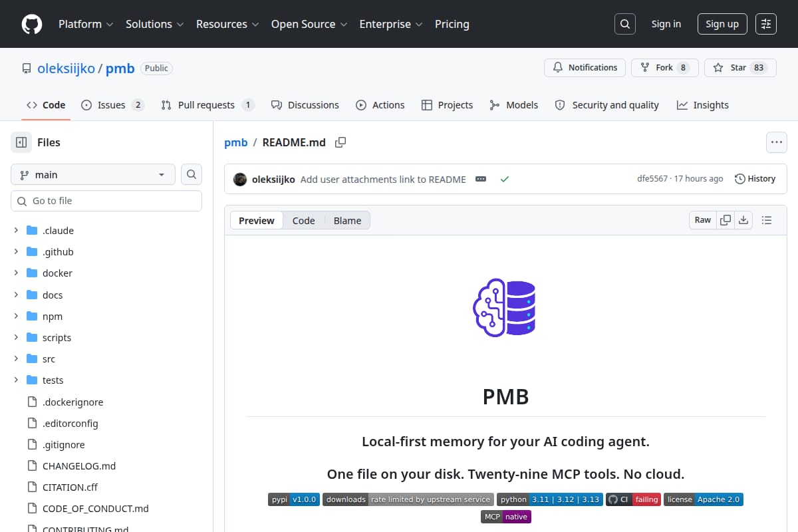Open the Enterprise menu
Image resolution: width=798 pixels, height=532 pixels.
point(391,24)
